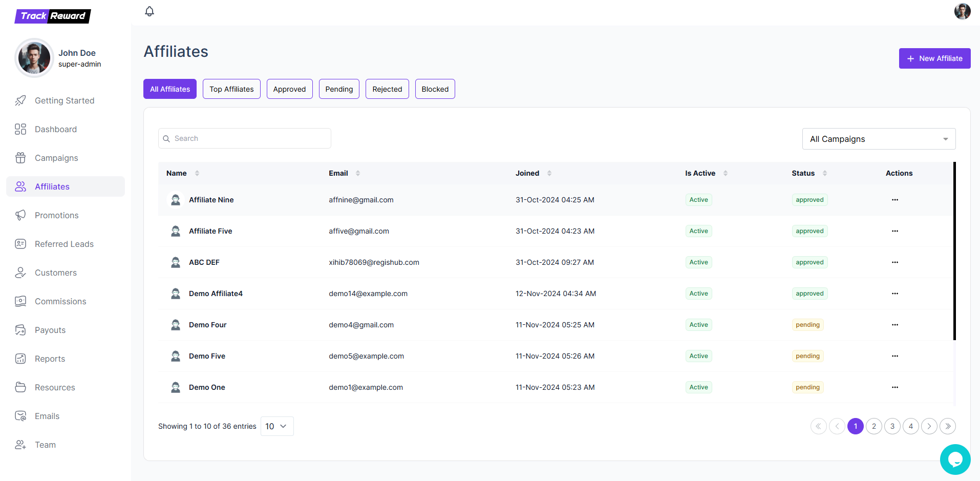Open the notifications bell
The image size is (980, 481).
click(x=150, y=11)
